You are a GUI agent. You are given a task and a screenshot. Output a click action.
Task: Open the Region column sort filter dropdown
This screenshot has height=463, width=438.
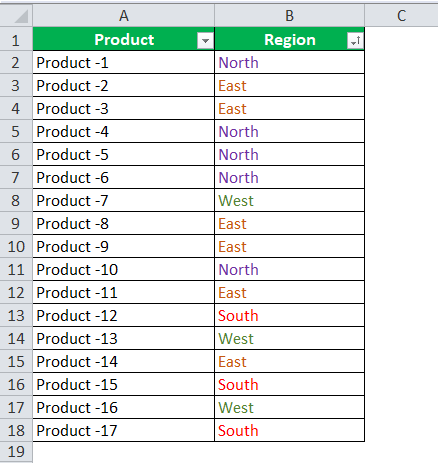[x=355, y=41]
